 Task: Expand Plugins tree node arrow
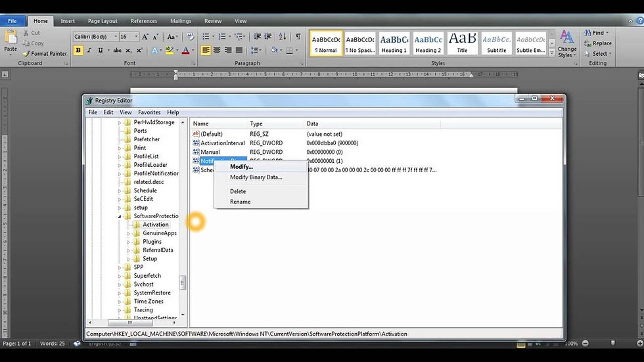tap(128, 242)
